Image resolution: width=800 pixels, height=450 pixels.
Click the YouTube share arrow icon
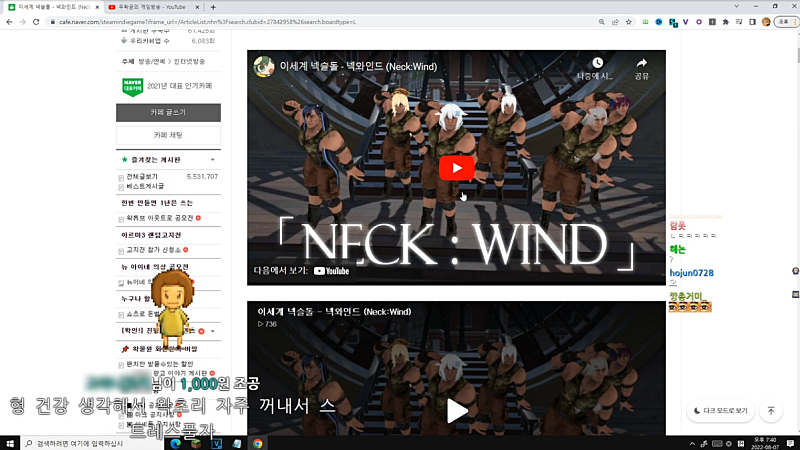641,64
